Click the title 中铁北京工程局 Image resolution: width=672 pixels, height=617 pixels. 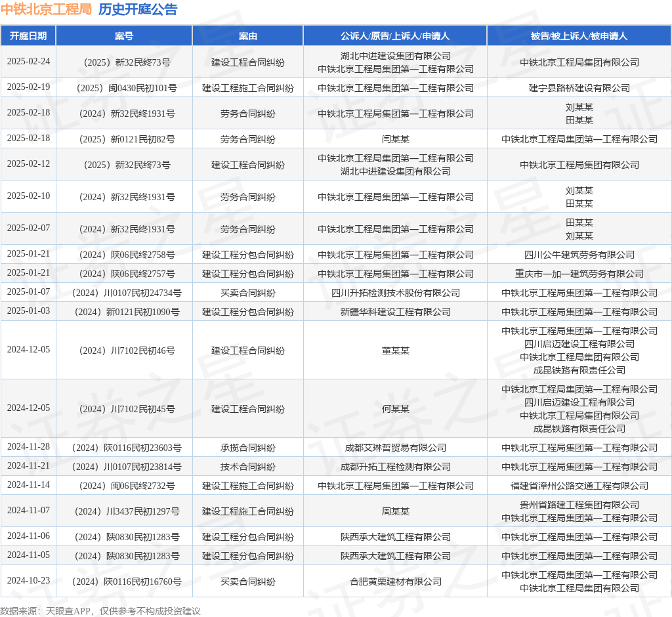[47, 9]
